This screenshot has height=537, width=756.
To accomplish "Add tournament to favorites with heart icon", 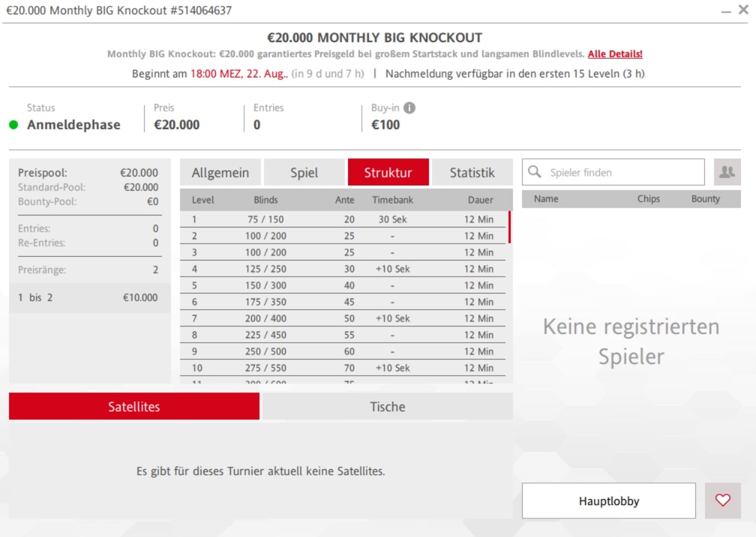I will pos(723,500).
